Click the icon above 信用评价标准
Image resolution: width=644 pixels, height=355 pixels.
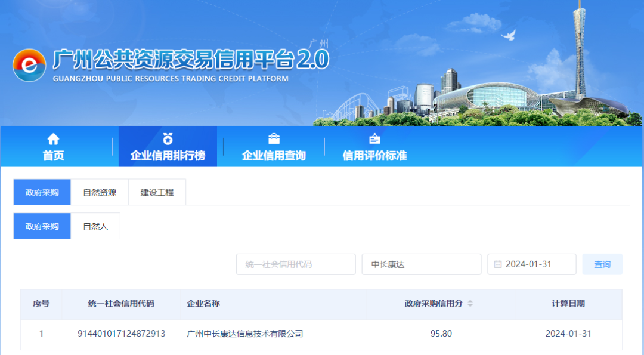(x=374, y=139)
